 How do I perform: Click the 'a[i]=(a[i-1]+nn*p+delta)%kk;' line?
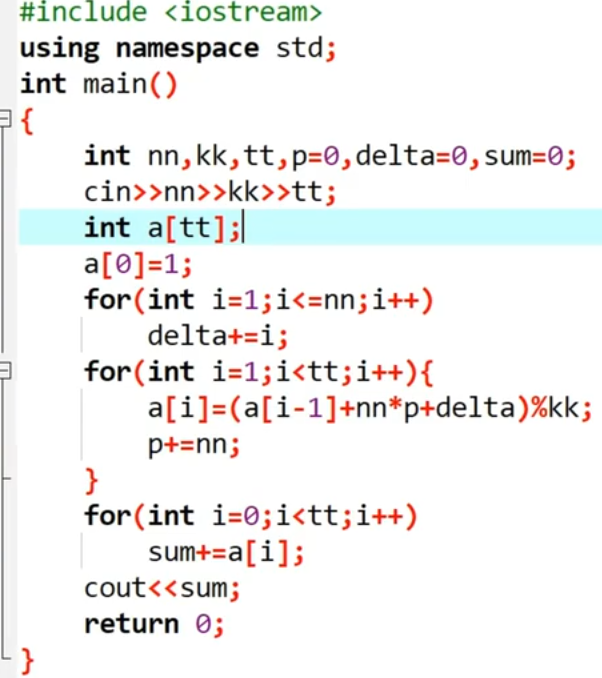pos(370,408)
